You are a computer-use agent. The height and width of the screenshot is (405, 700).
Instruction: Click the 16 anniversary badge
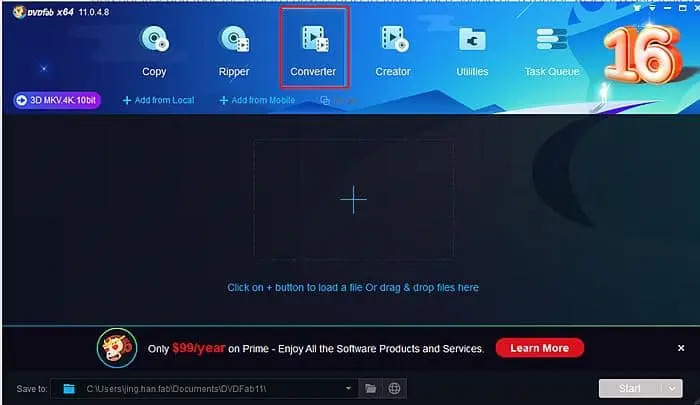coord(643,54)
